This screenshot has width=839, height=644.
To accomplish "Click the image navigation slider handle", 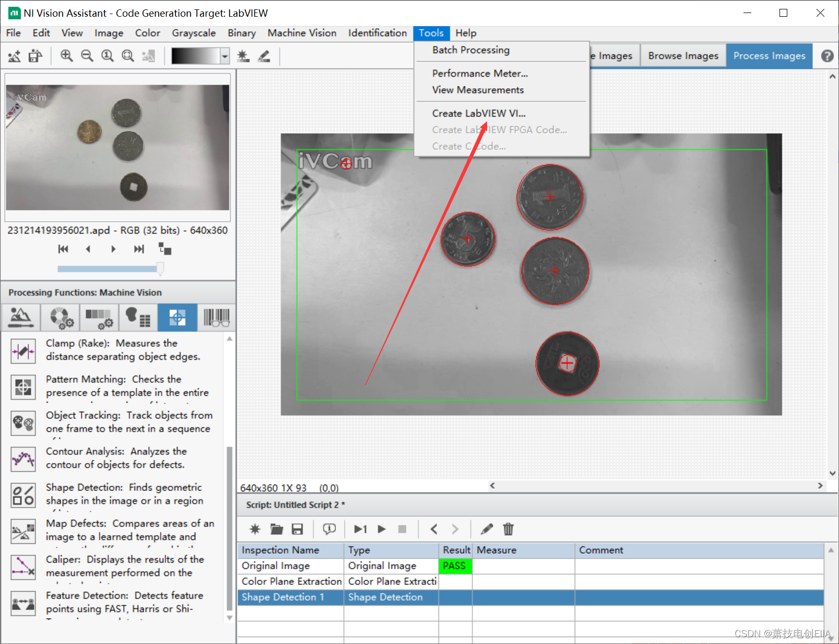I will point(160,268).
